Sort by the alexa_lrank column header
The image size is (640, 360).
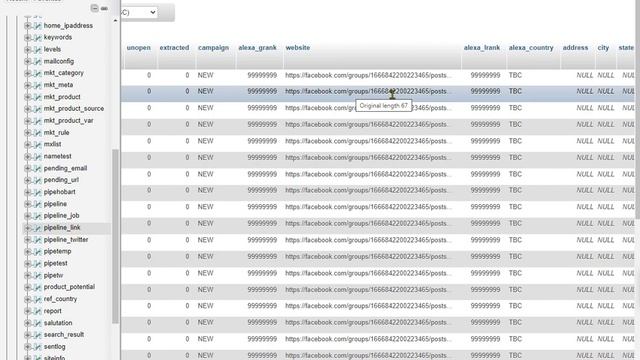coord(482,48)
